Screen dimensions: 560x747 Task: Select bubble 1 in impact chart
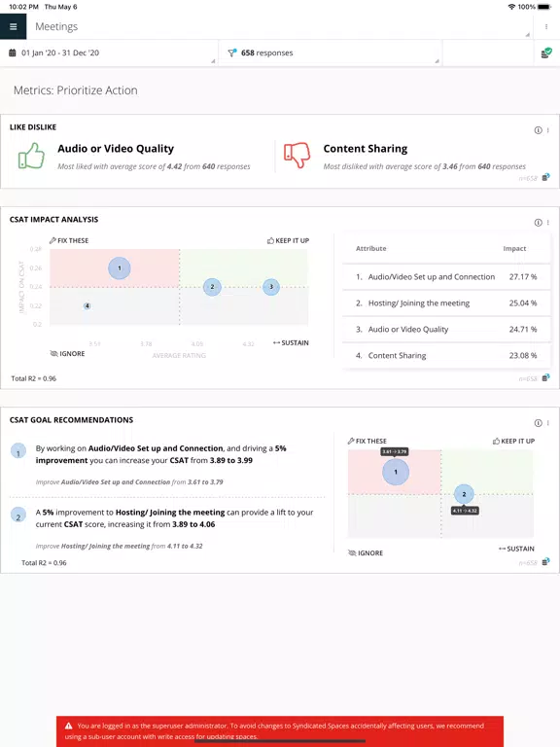[120, 268]
